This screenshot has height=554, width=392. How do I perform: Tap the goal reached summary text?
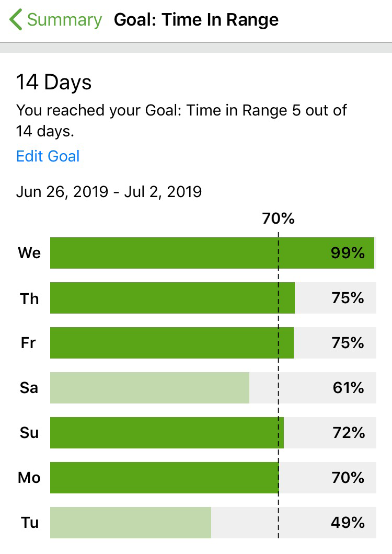(x=181, y=121)
